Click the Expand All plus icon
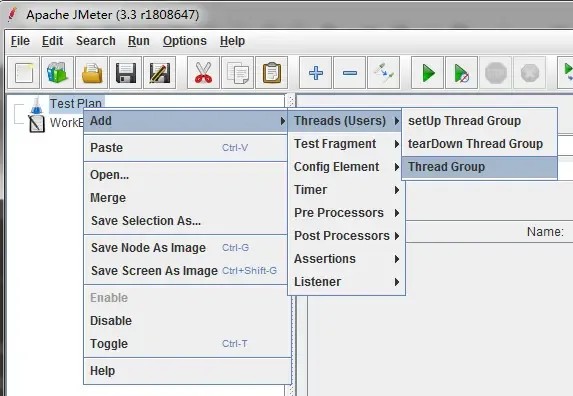Screen dimensions: 573x396 pyautogui.click(x=315, y=73)
